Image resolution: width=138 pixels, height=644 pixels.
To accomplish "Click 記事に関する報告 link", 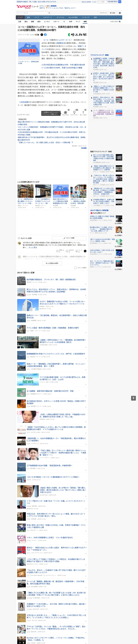I will pos(24,115).
